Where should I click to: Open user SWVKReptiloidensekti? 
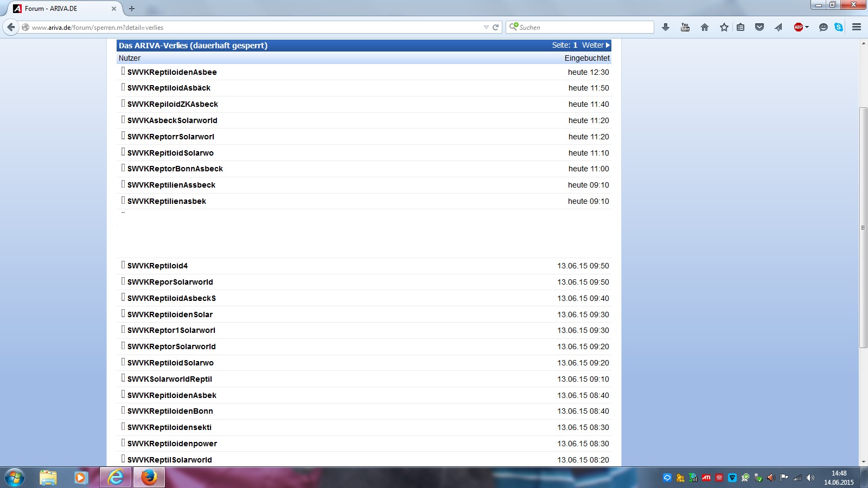(x=169, y=427)
